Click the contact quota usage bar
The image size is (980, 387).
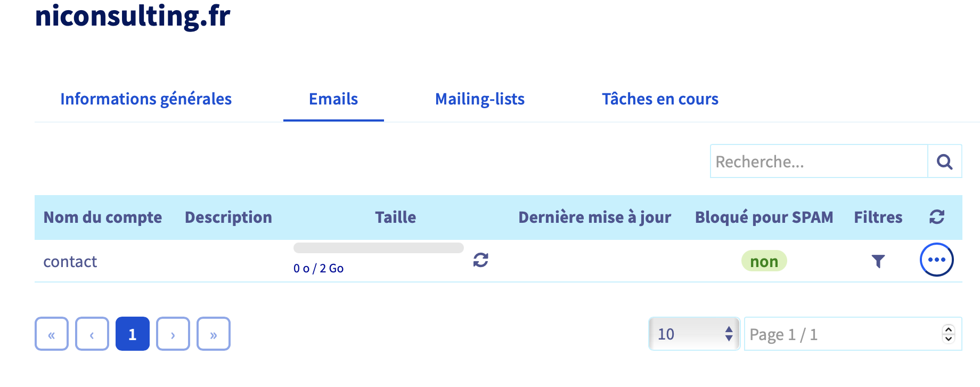tap(378, 248)
